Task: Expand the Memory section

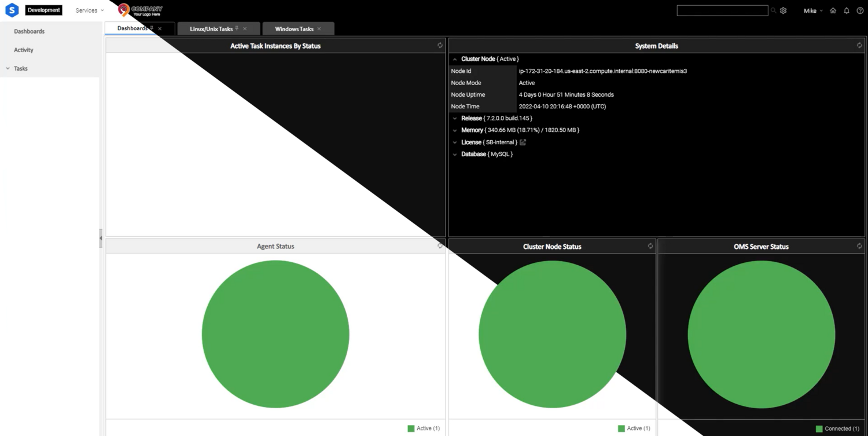Action: (x=455, y=130)
